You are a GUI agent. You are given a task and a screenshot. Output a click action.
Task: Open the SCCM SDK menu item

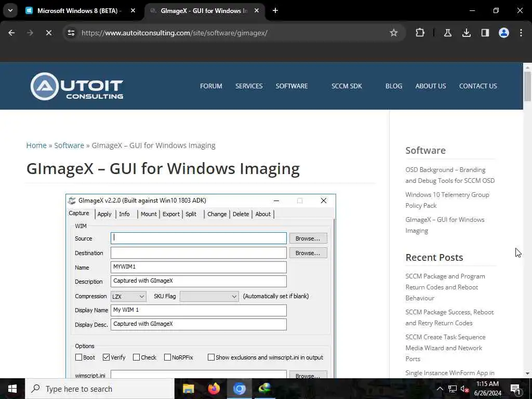pos(347,86)
